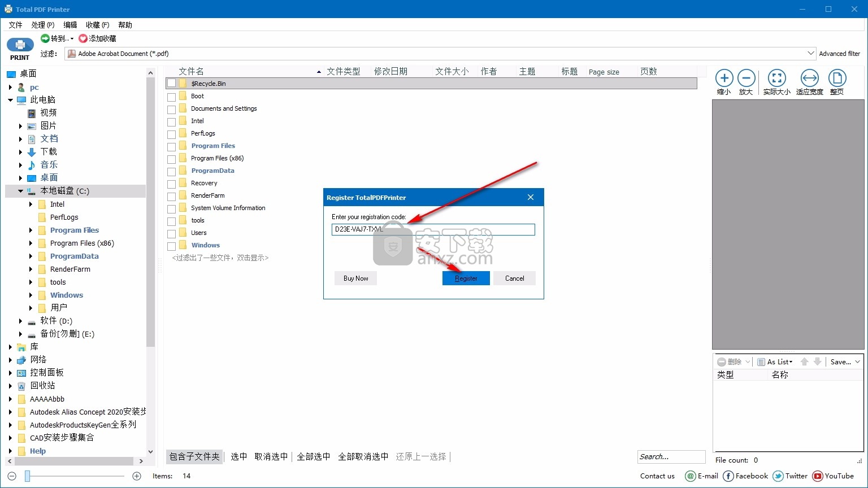Screen dimensions: 868x488
Task: Select the Control Panel (控制面板) tree icon
Action: pos(21,373)
